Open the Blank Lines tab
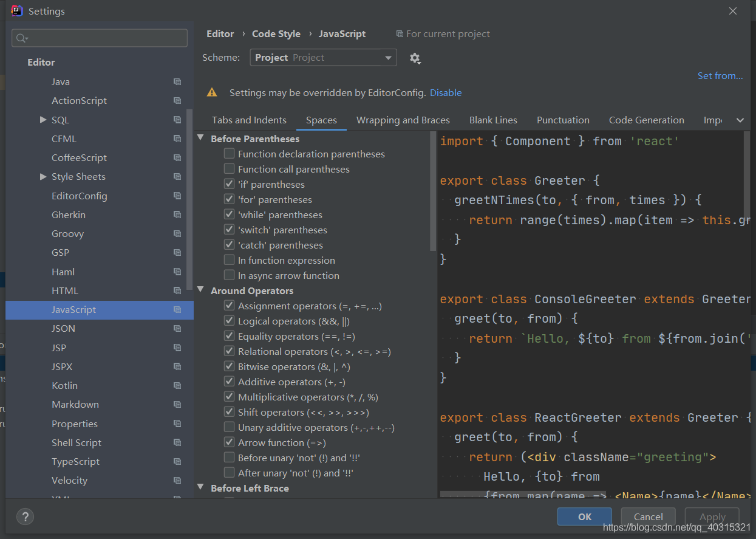This screenshot has height=539, width=756. tap(493, 120)
